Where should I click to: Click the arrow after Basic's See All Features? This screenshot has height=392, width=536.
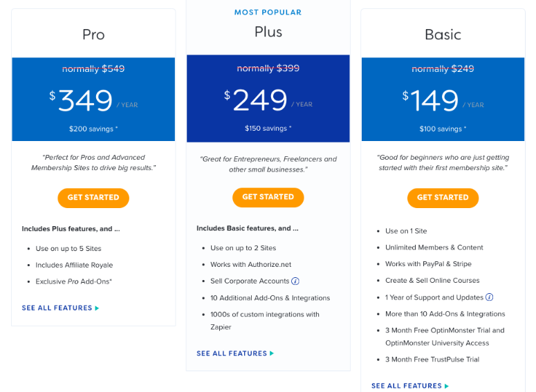coord(447,386)
